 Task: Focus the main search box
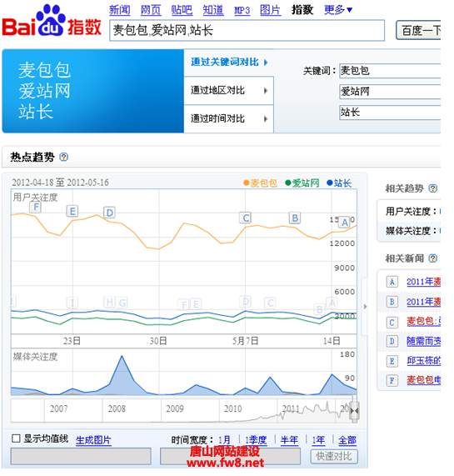(247, 30)
